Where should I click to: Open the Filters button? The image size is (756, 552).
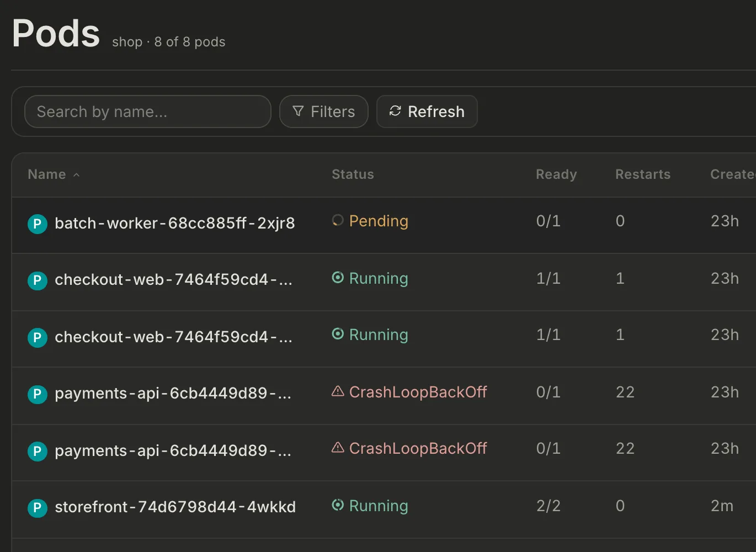324,112
